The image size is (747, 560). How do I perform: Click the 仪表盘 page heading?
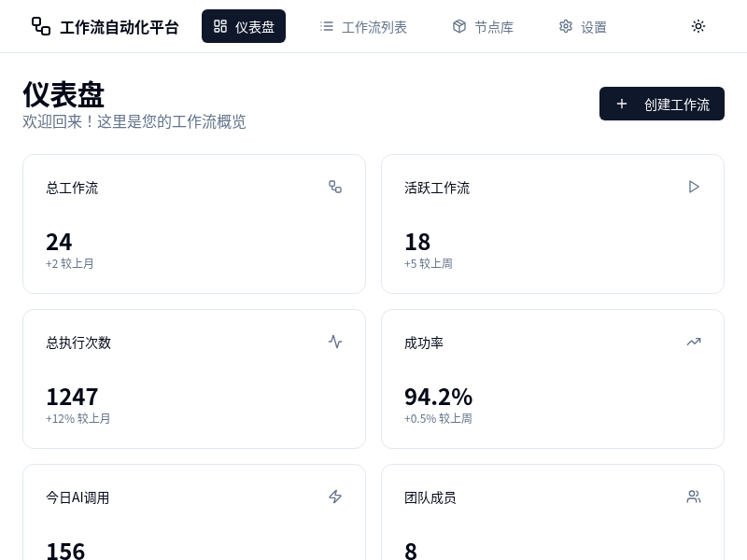click(x=63, y=94)
